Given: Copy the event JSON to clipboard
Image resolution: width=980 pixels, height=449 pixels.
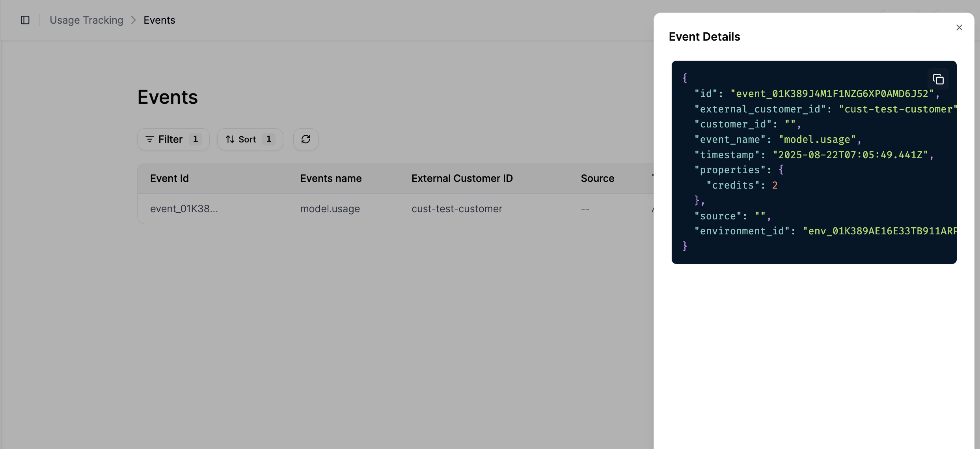Looking at the screenshot, I should 938,79.
